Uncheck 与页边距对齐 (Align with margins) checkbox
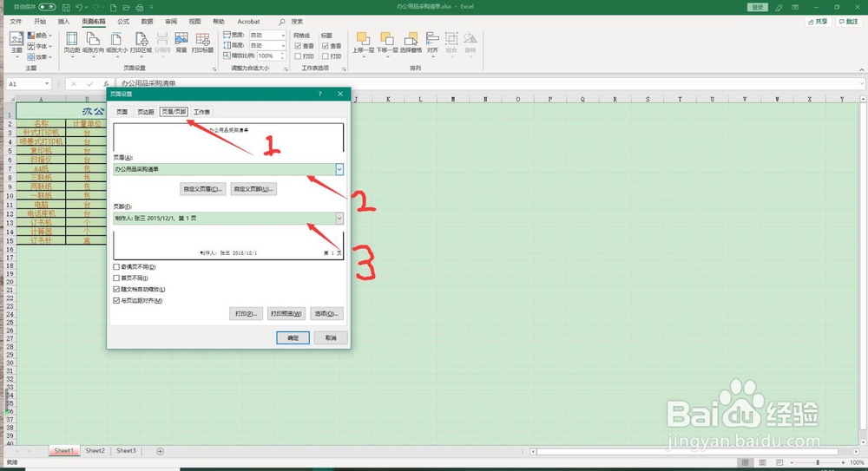This screenshot has width=868, height=471. point(116,300)
